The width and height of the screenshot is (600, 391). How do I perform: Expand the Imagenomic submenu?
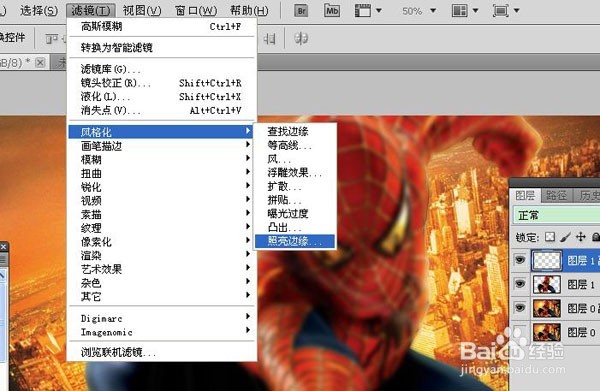click(161, 332)
